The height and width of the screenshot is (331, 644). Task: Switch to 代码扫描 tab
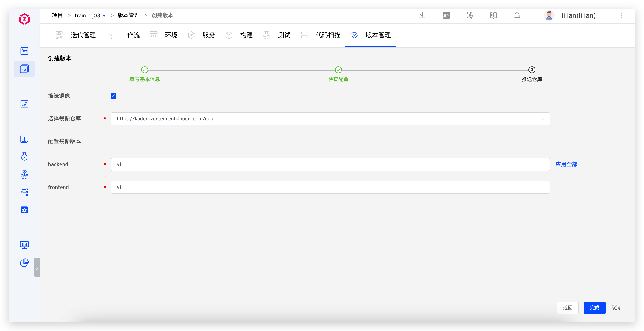[x=328, y=35]
